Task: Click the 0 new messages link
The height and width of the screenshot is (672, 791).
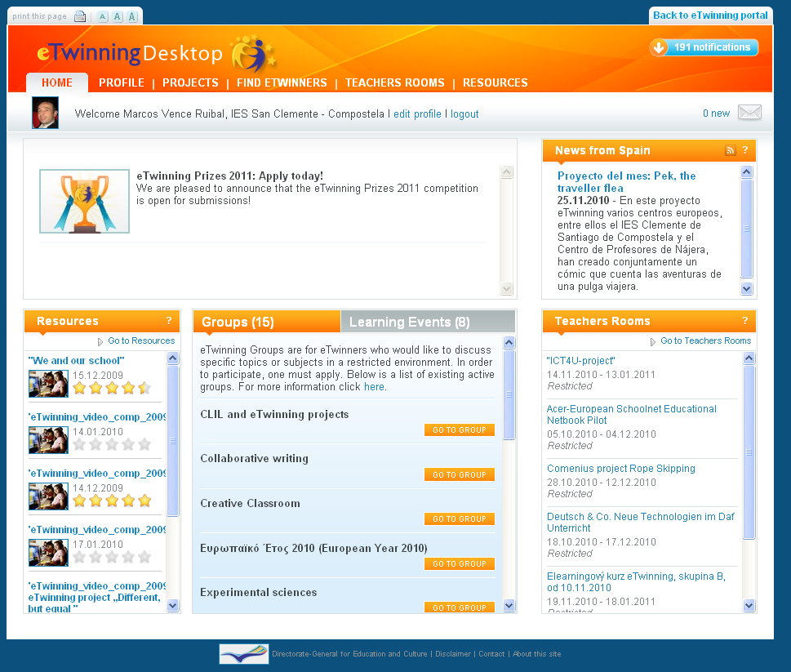Action: pyautogui.click(x=717, y=113)
